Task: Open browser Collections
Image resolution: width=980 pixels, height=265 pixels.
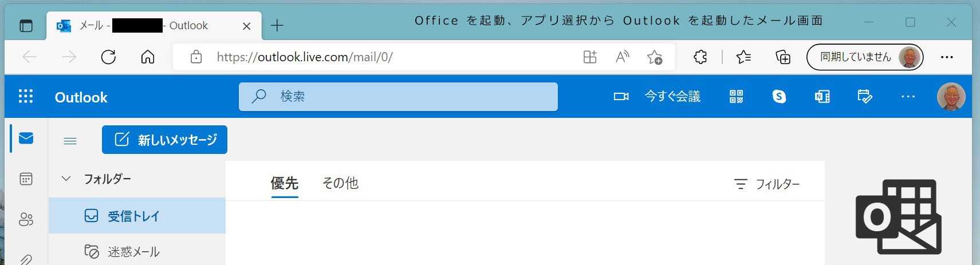Action: point(783,57)
